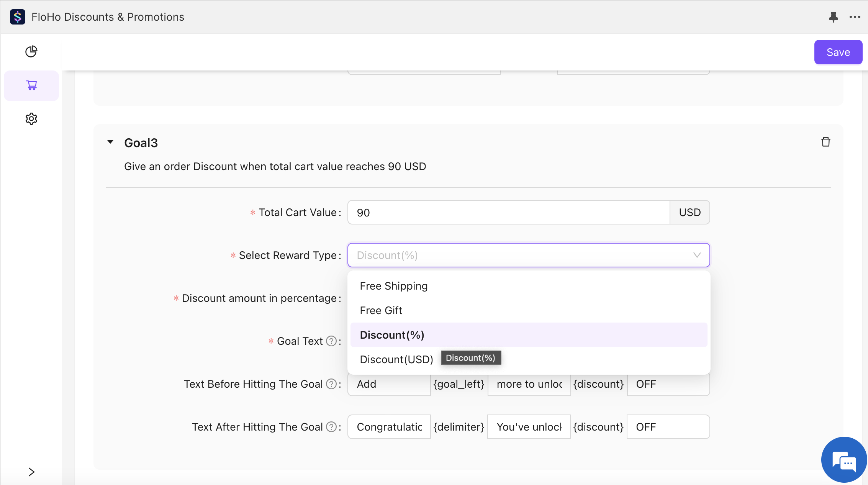This screenshot has height=485, width=868.
Task: Click the cart icon in the sidebar
Action: (x=31, y=85)
